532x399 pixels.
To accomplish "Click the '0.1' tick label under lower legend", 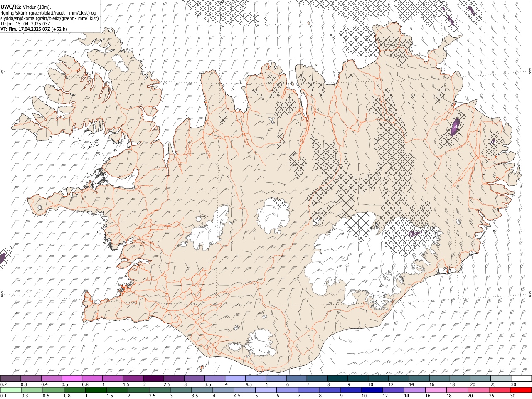I will pos(3,396).
